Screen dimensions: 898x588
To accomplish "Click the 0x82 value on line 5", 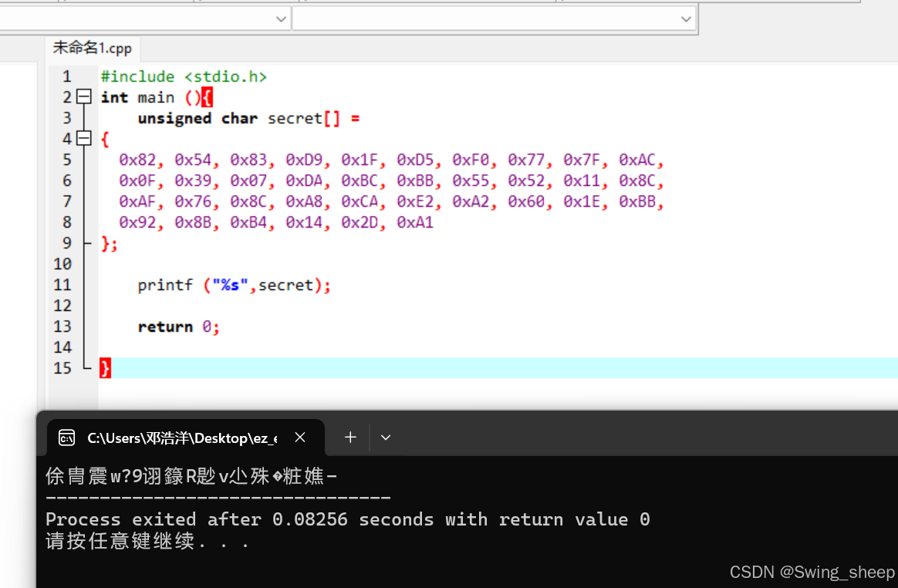I will click(x=137, y=160).
